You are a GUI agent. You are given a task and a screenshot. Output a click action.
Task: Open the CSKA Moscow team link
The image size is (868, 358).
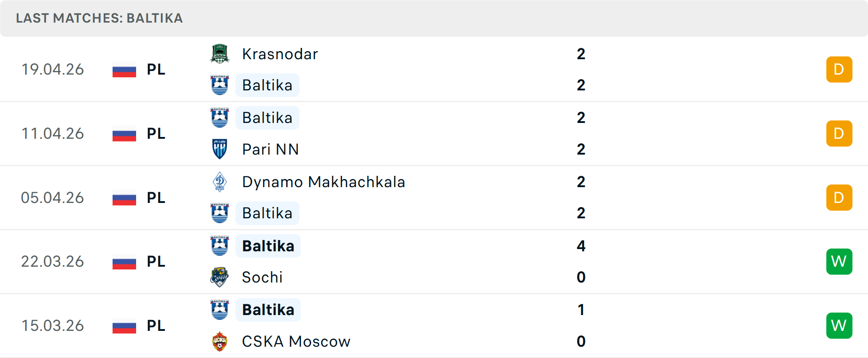pos(296,342)
